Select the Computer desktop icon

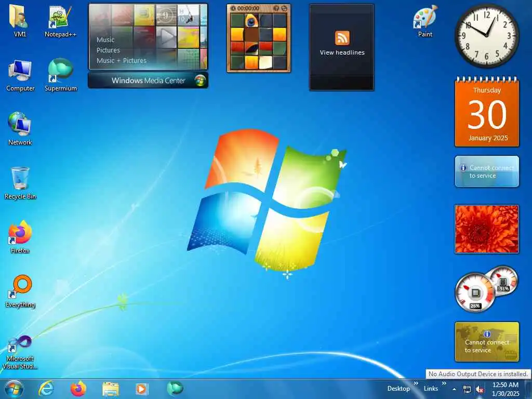tap(20, 75)
